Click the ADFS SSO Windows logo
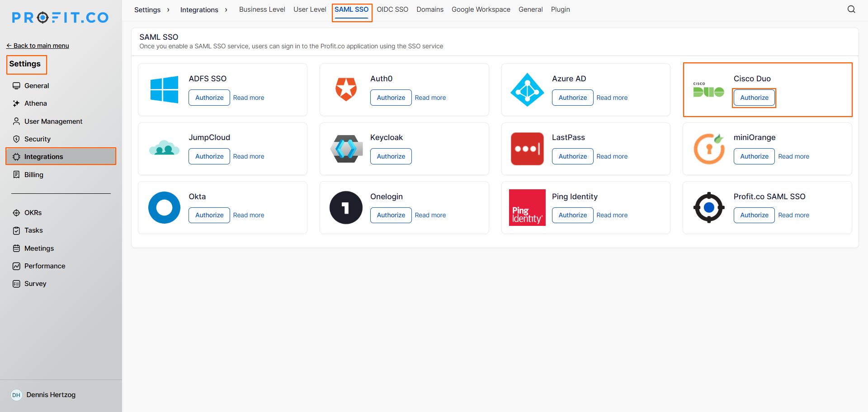 164,89
